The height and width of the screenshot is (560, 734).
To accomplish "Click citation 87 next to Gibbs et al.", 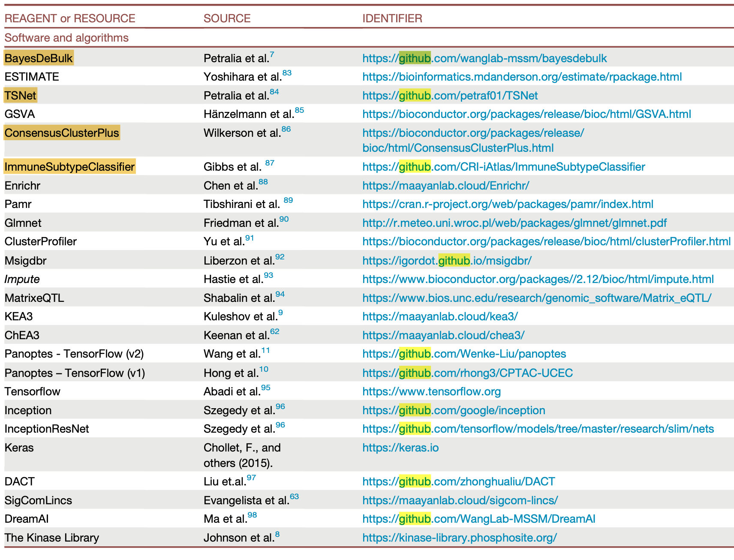I will click(x=270, y=163).
